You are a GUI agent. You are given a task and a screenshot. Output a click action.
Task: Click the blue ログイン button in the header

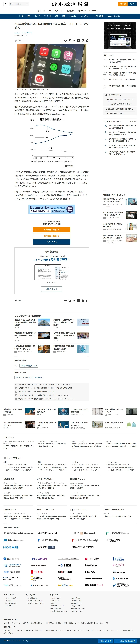click(x=132, y=4)
